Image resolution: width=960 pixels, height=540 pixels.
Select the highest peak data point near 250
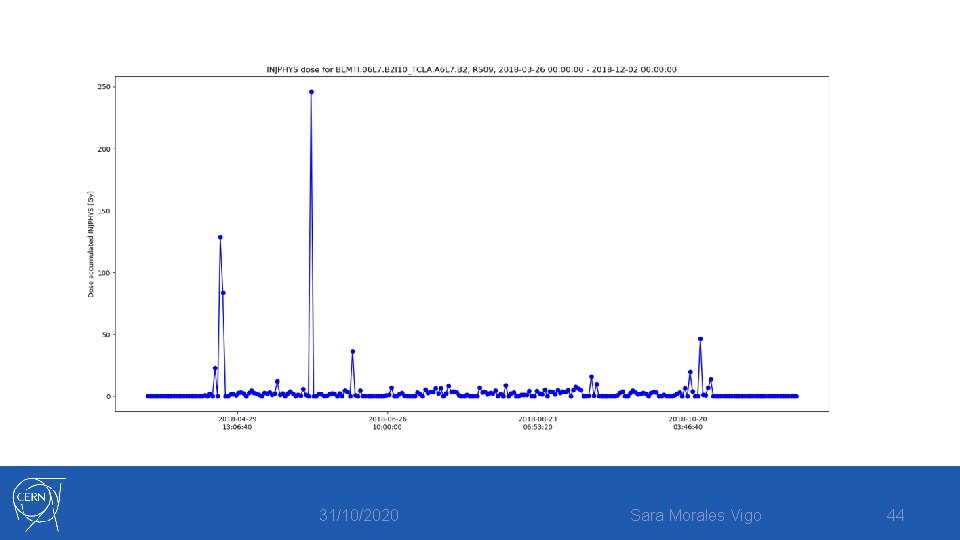[311, 92]
